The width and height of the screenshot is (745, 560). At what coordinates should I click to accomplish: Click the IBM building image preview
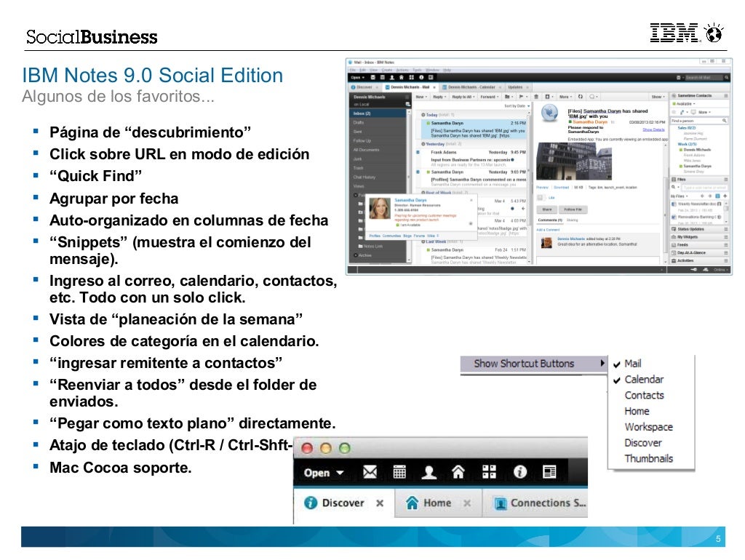coord(573,162)
